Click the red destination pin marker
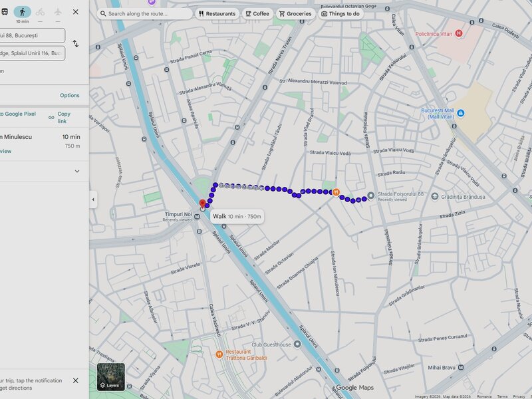 (x=203, y=203)
